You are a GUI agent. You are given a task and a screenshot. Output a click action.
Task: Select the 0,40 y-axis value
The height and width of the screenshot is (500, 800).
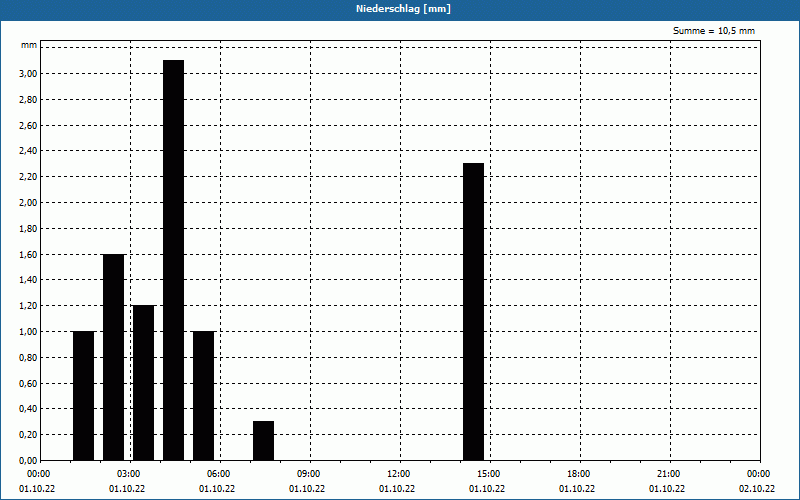coord(28,409)
